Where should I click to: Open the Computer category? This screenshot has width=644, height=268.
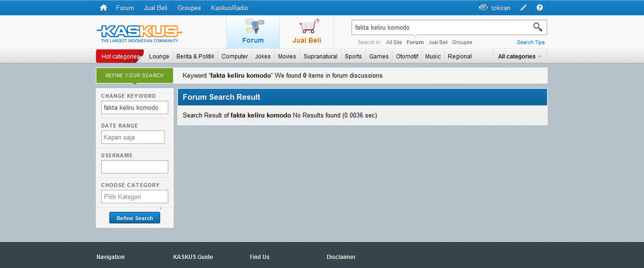(235, 56)
